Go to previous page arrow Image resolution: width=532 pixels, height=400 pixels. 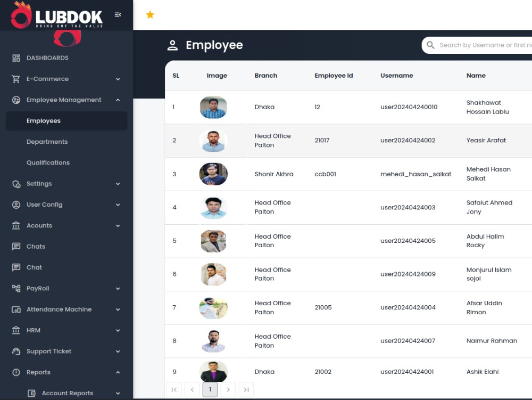click(192, 389)
